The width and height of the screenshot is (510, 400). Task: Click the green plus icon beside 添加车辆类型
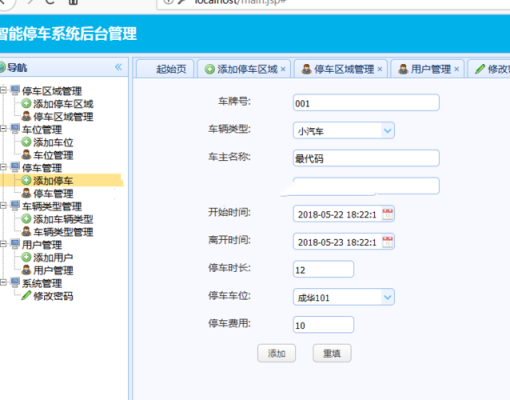(26, 219)
